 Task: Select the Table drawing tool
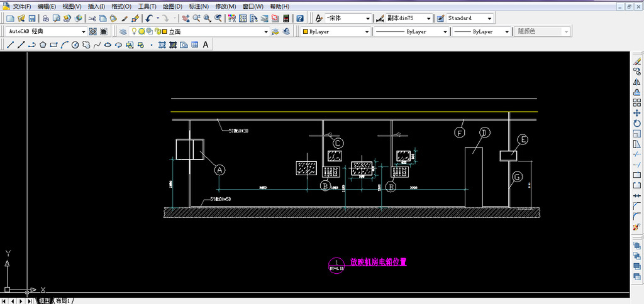click(195, 45)
